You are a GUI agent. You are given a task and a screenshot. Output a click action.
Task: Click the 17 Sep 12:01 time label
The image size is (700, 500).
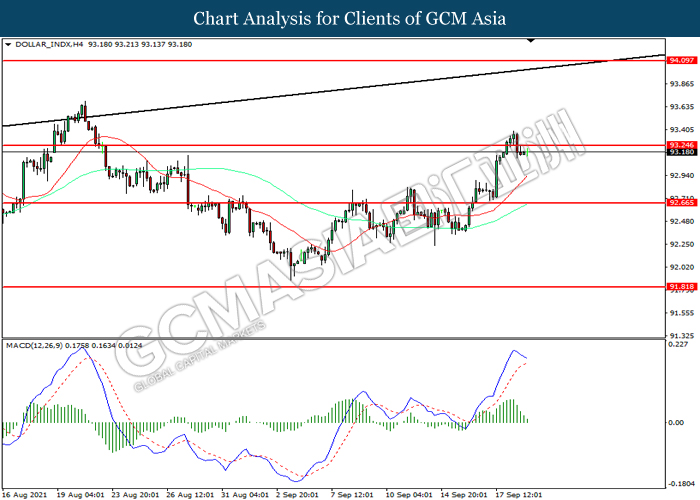point(519,495)
